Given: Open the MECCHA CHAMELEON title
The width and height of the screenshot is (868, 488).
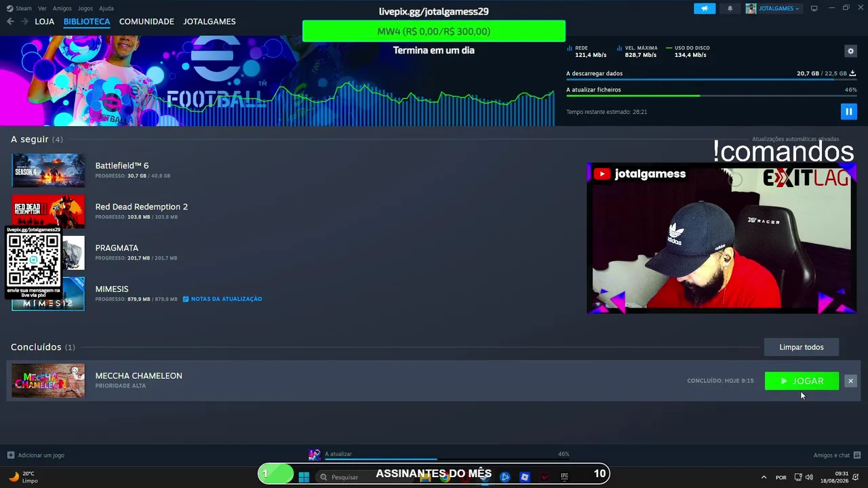Looking at the screenshot, I should [139, 375].
